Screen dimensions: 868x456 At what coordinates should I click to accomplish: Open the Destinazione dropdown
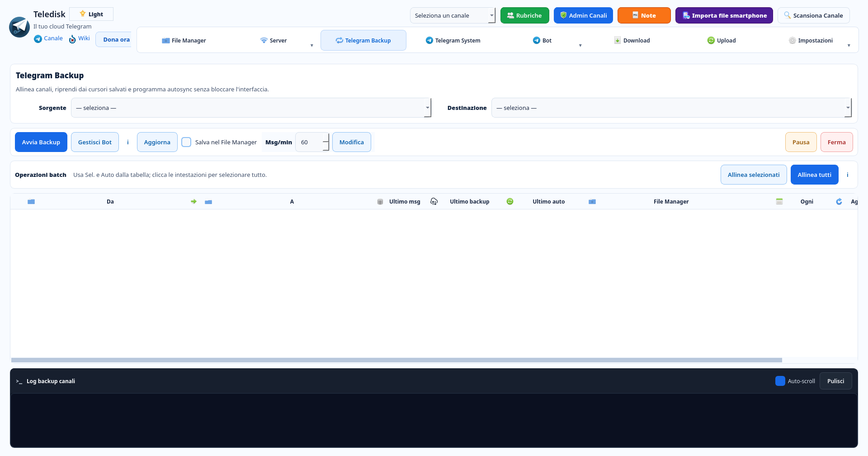click(671, 108)
